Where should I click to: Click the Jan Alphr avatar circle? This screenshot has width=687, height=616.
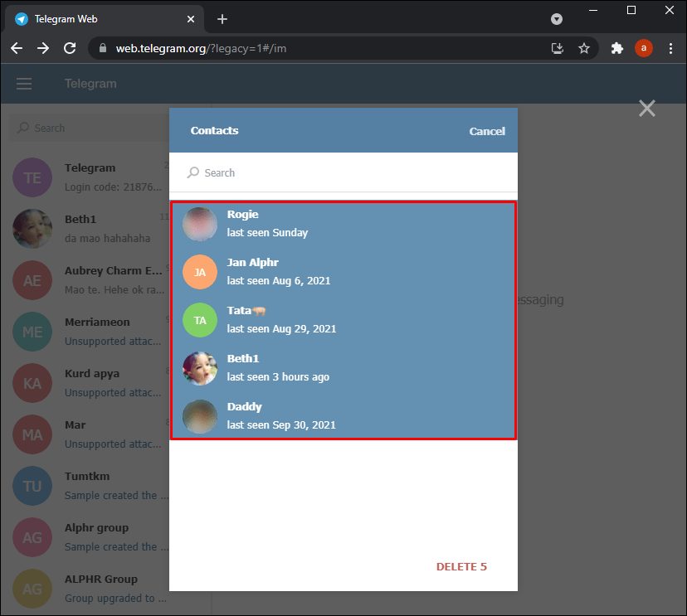point(199,272)
